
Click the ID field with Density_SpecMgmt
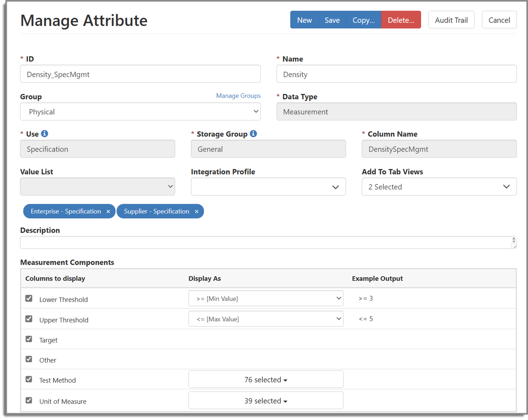point(140,74)
